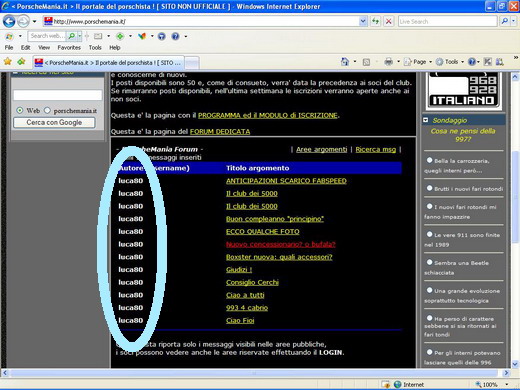Select poll option Una grande evoluzione
Screen dimensions: 520x390
pyautogui.click(x=429, y=290)
